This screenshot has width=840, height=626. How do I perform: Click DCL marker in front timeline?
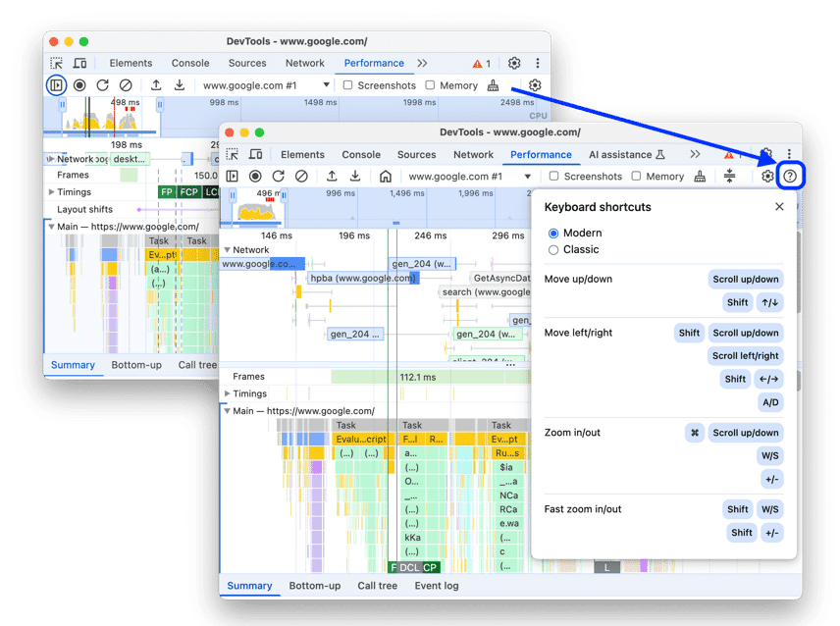click(410, 567)
